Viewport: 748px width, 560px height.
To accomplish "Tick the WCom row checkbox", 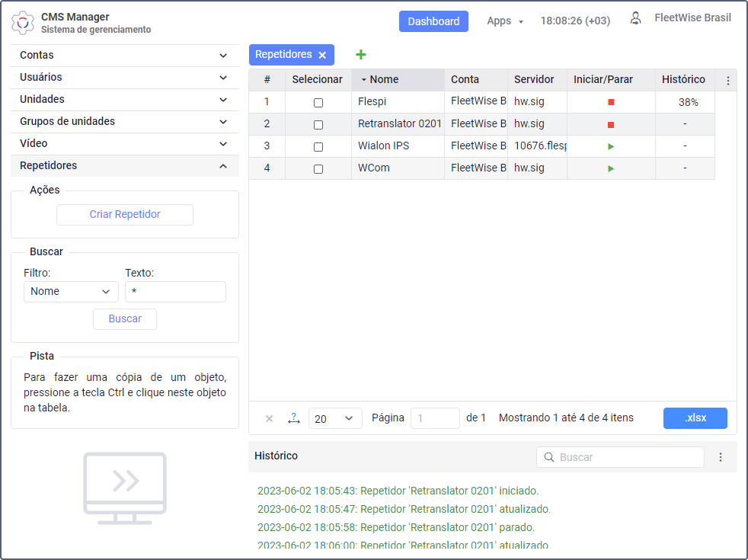I will coord(318,169).
